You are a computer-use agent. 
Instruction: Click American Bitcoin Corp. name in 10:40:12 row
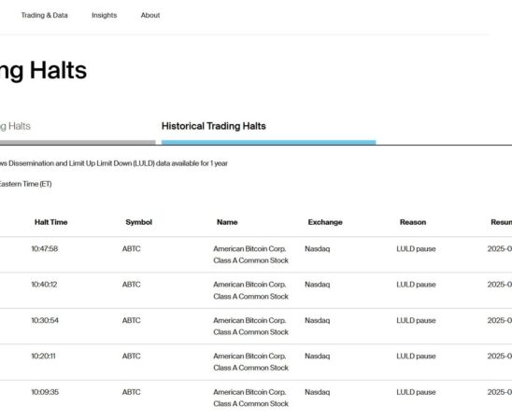tap(250, 290)
